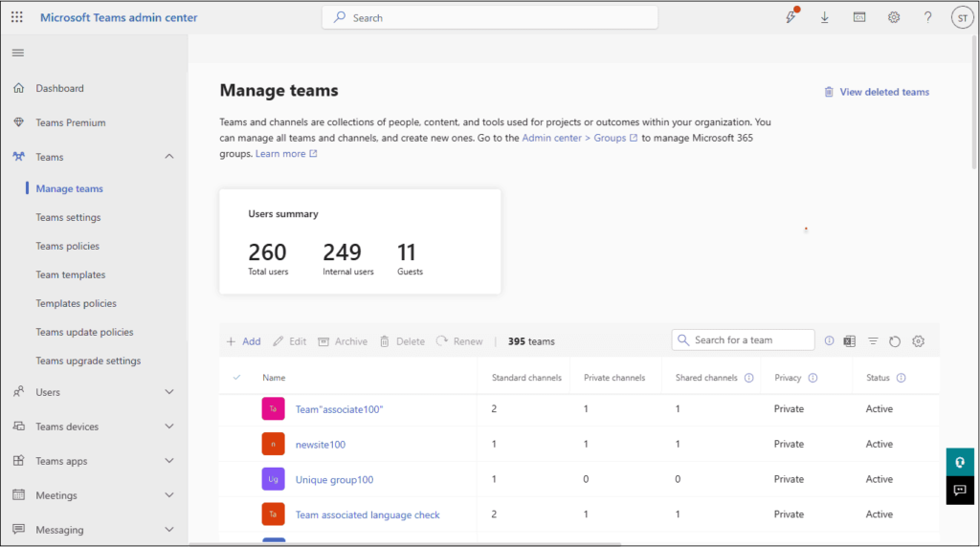This screenshot has width=980, height=547.
Task: Sort by Standard channels column
Action: point(527,378)
